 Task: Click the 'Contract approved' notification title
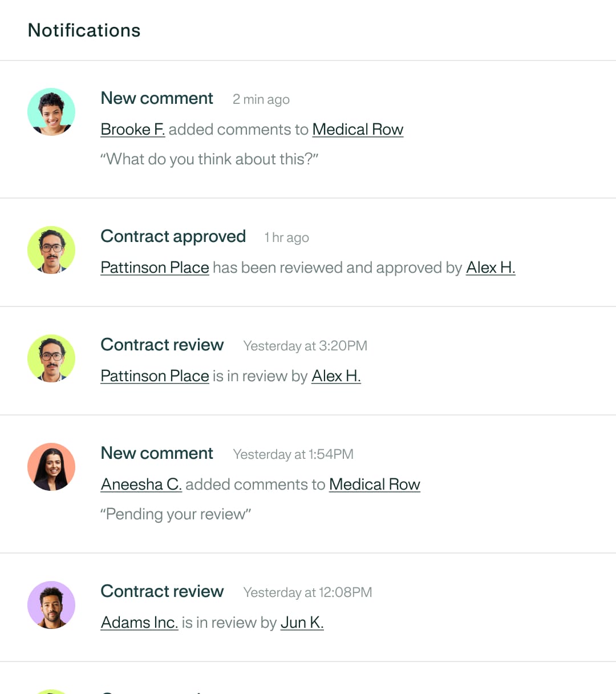173,236
